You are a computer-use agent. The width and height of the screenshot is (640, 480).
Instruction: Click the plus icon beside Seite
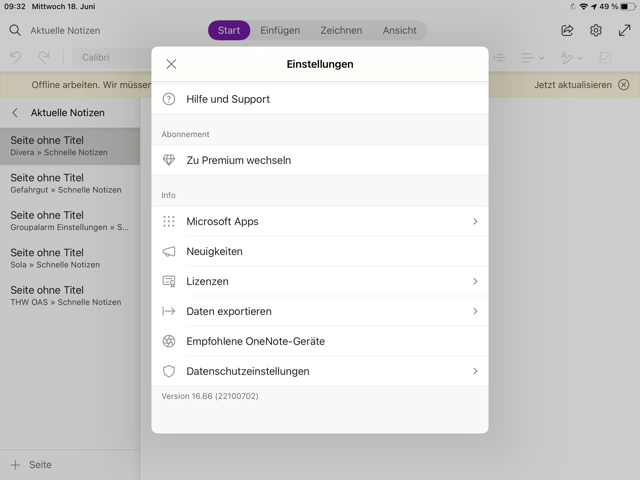pos(15,464)
